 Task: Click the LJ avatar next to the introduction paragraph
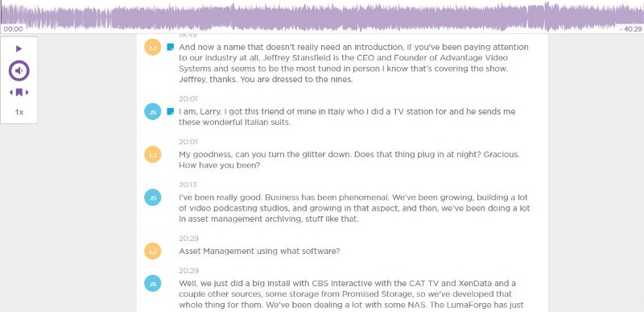tap(152, 48)
